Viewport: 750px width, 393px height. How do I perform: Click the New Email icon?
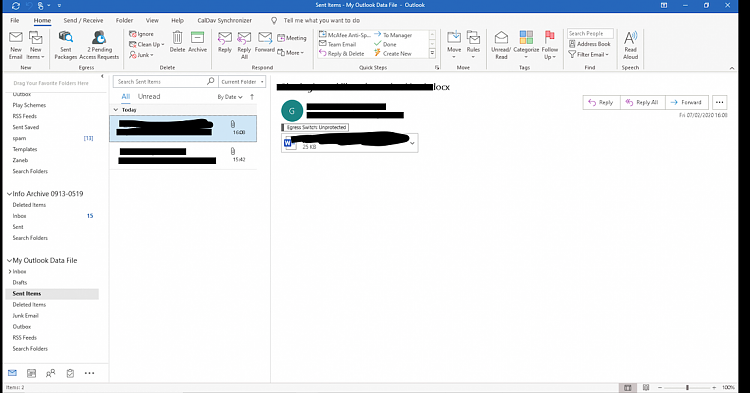tap(16, 45)
